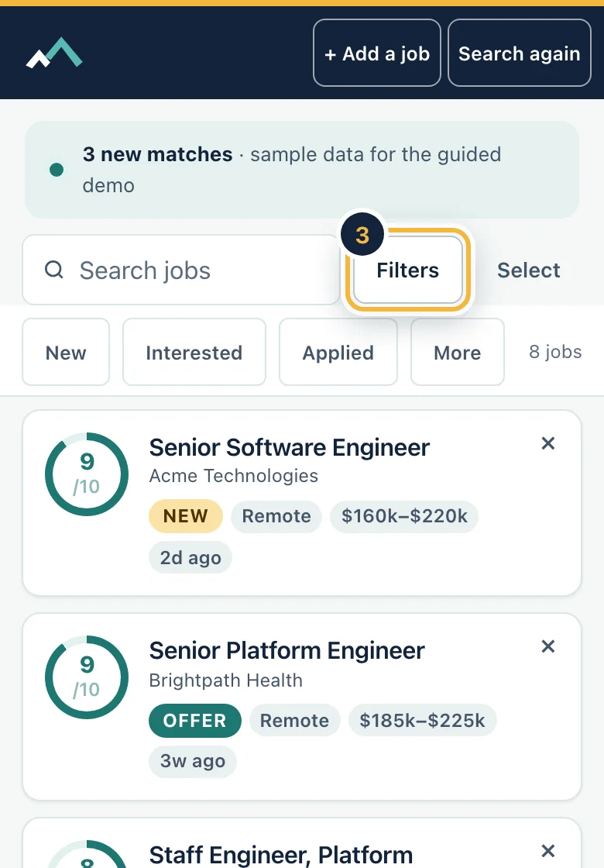604x868 pixels.
Task: Focus the Search jobs input field
Action: point(181,270)
